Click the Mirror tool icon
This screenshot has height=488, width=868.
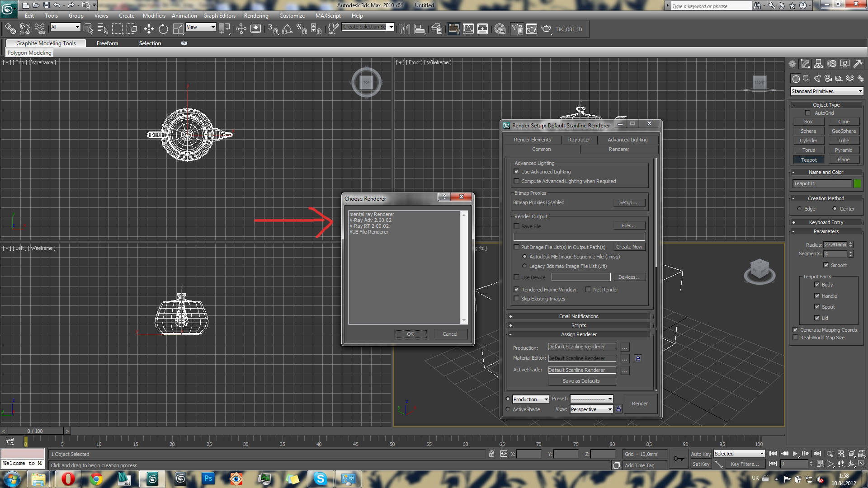(405, 29)
